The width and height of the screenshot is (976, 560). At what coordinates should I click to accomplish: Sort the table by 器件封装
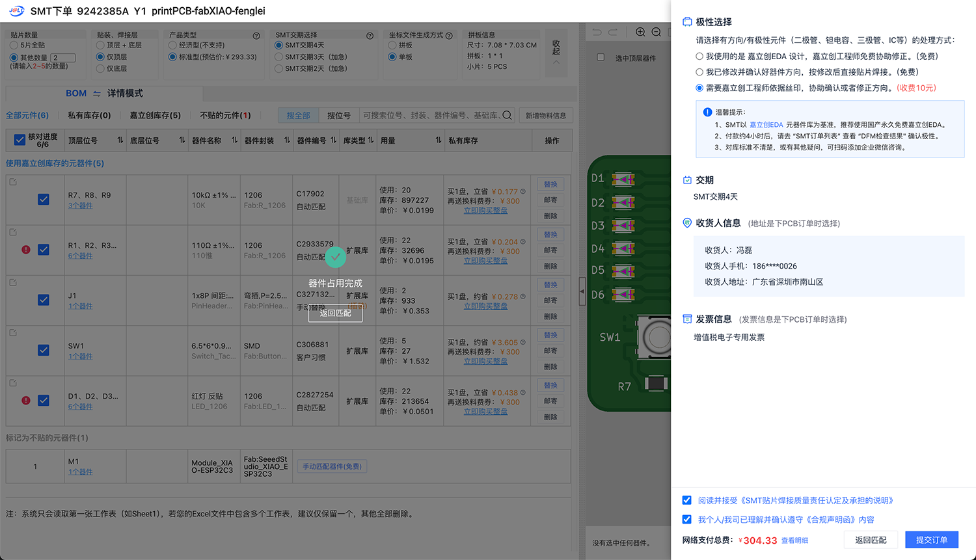tap(287, 140)
